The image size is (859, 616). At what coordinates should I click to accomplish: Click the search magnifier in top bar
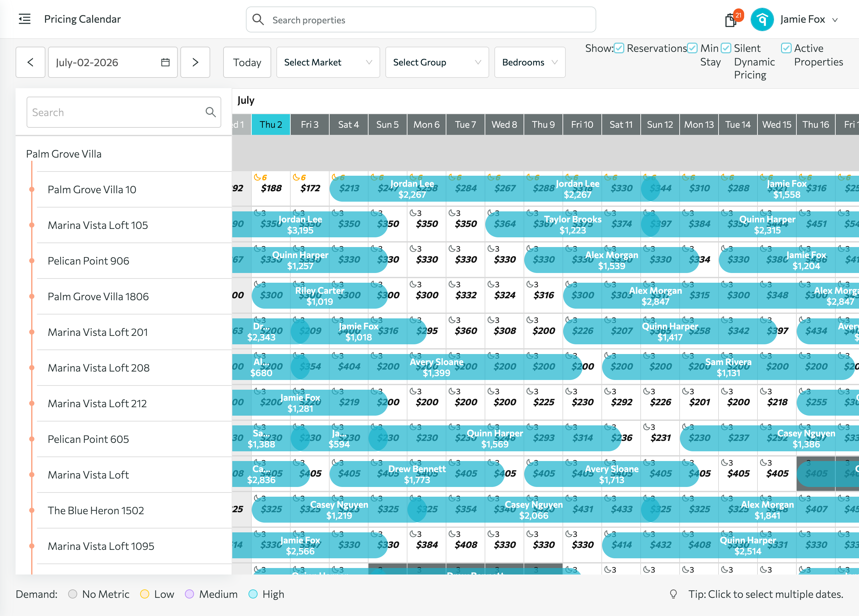click(258, 19)
